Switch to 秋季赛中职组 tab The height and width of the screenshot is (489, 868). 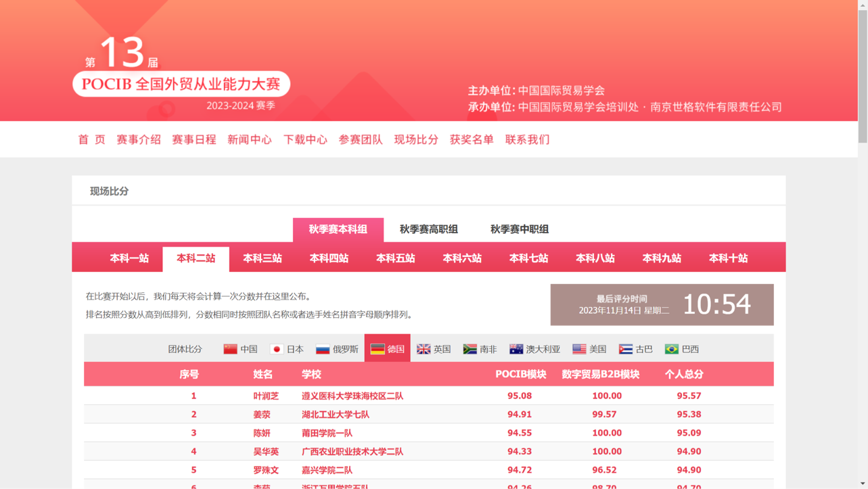pos(520,229)
